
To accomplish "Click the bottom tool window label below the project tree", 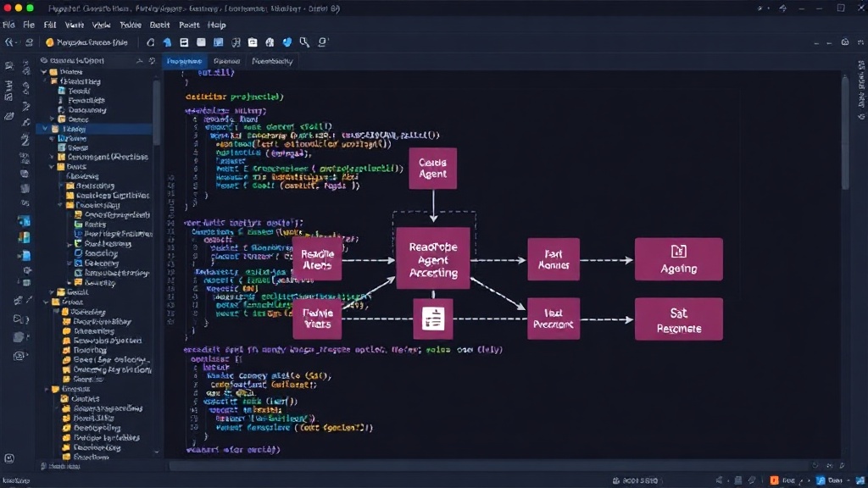I will [61, 467].
